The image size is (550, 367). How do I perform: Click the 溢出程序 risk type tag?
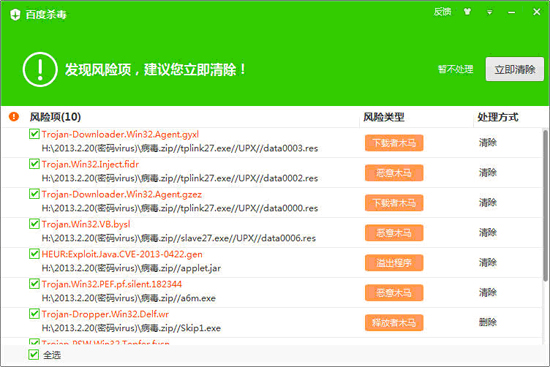pyautogui.click(x=394, y=263)
